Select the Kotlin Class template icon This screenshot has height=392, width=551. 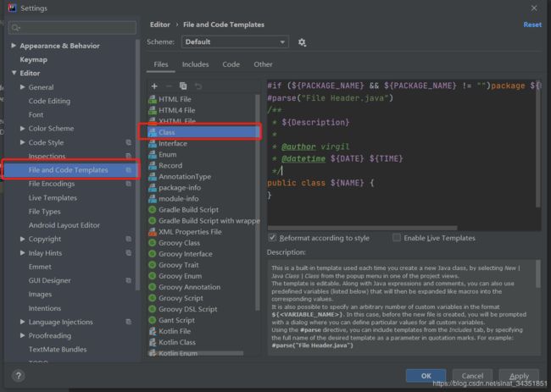[x=152, y=342]
